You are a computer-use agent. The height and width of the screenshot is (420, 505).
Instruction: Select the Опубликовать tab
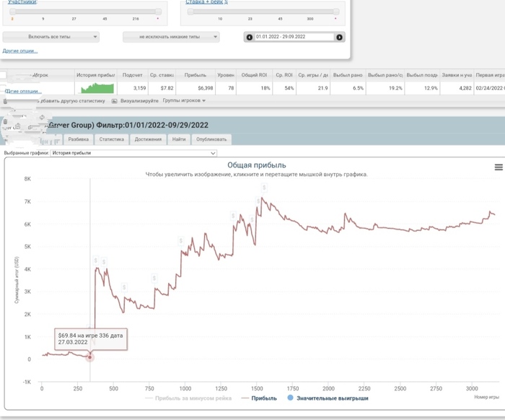[211, 139]
